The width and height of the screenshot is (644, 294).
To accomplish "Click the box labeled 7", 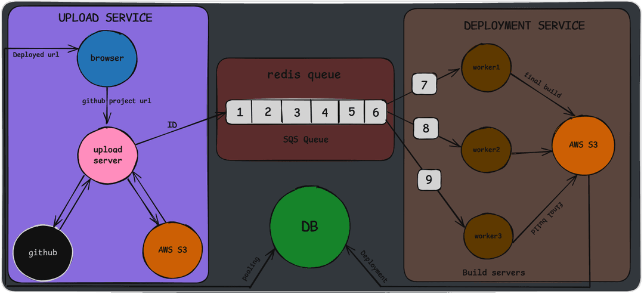I will [x=424, y=85].
